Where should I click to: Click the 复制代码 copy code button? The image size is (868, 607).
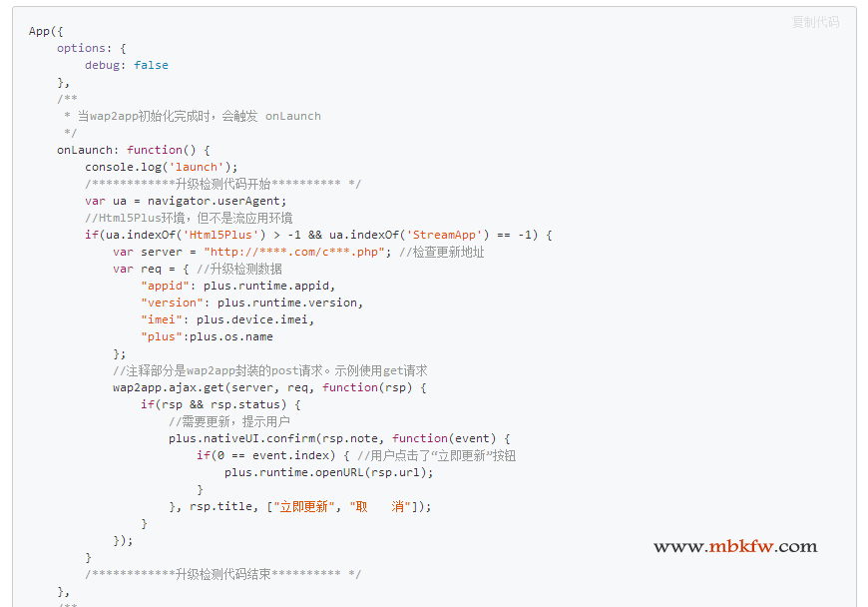coord(815,22)
